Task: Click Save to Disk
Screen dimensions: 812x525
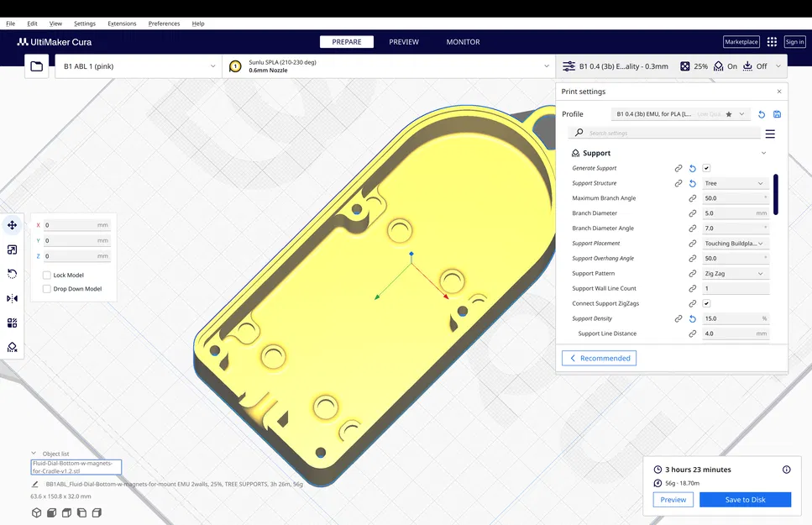Action: [x=745, y=500]
